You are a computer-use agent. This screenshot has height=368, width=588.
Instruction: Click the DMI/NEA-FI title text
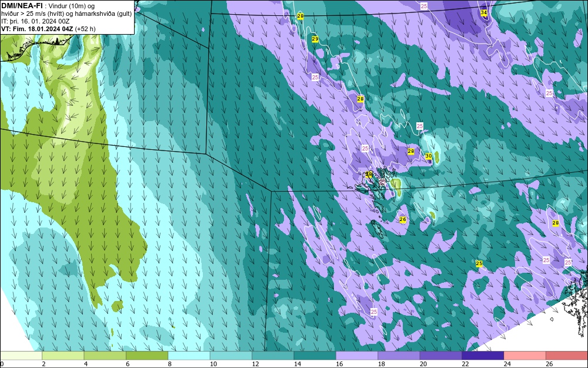(22, 6)
